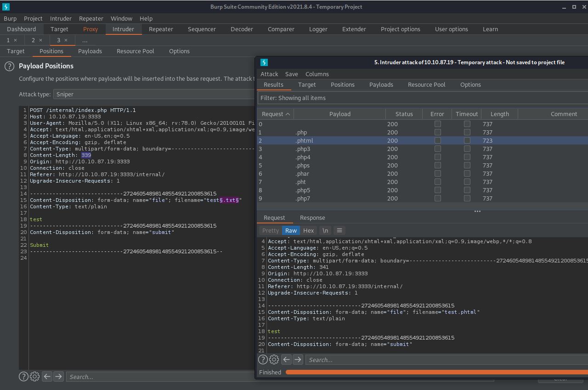Open help icon in attack window search bar
Image resolution: width=588 pixels, height=390 pixels.
(263, 360)
